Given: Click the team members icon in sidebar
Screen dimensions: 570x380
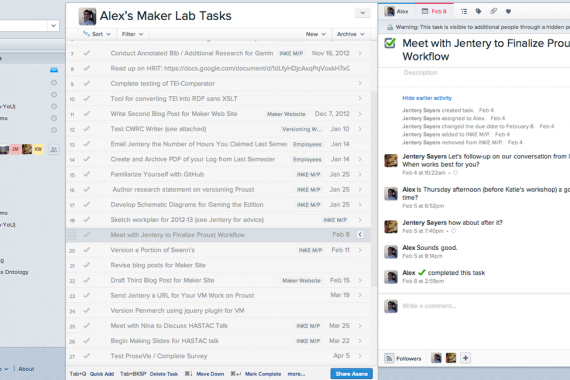Looking at the screenshot, I should [x=54, y=149].
